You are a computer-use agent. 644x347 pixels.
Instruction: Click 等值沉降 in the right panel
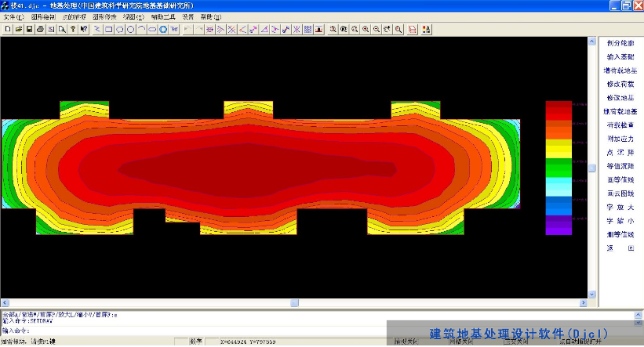tap(620, 166)
